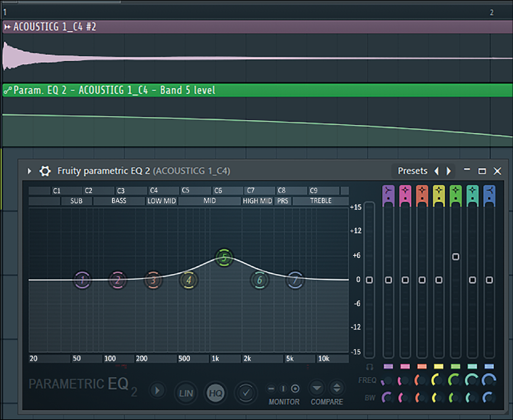Toggle the LIN linear phase button
The height and width of the screenshot is (420, 513).
coord(186,393)
